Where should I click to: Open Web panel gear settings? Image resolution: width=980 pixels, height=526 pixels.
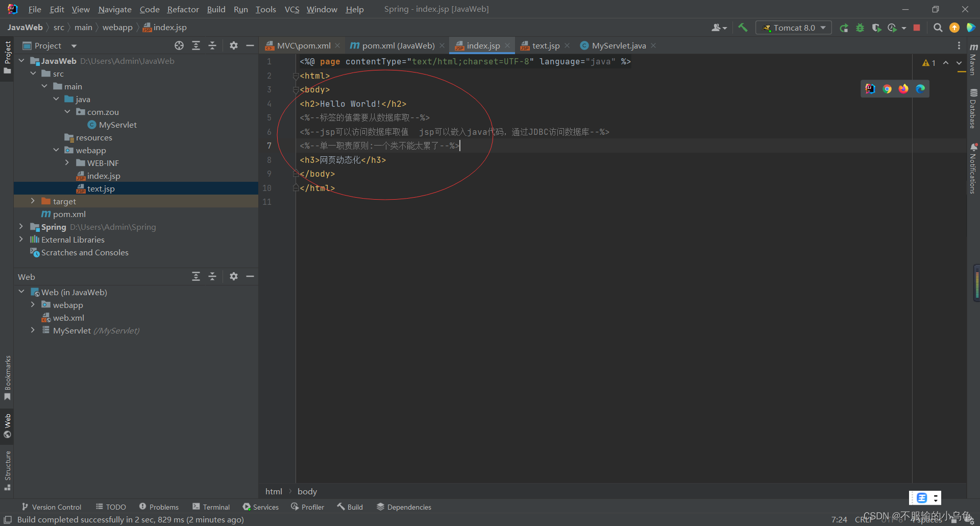234,276
